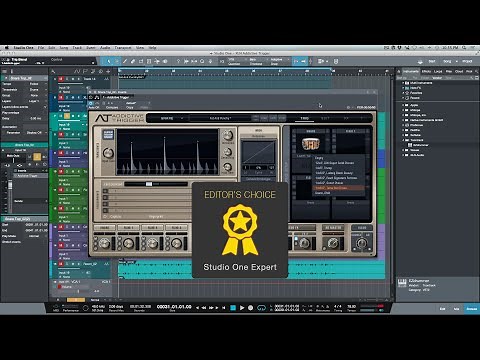Open the preset name dropdown in Addictive Trigger
The height and width of the screenshot is (360, 480).
[220, 118]
